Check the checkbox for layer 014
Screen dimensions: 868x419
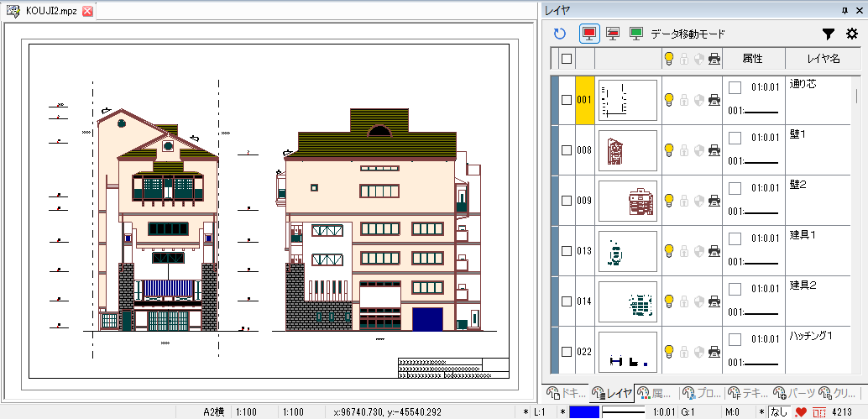point(567,301)
